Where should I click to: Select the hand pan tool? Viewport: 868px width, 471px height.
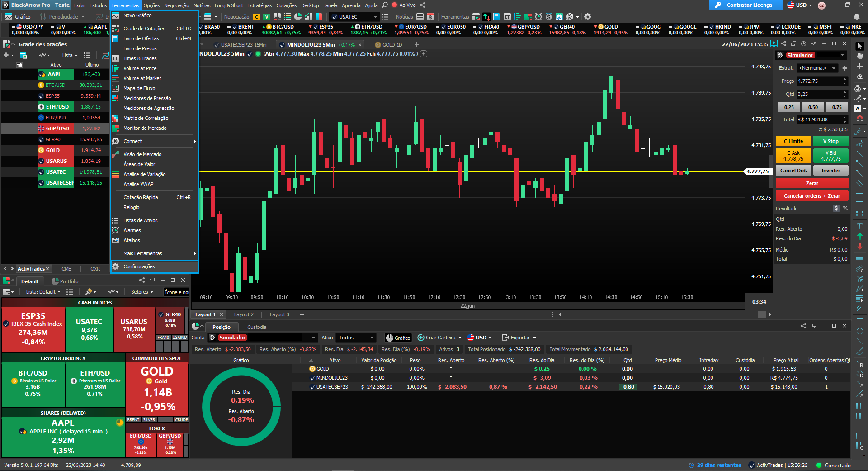click(x=859, y=56)
